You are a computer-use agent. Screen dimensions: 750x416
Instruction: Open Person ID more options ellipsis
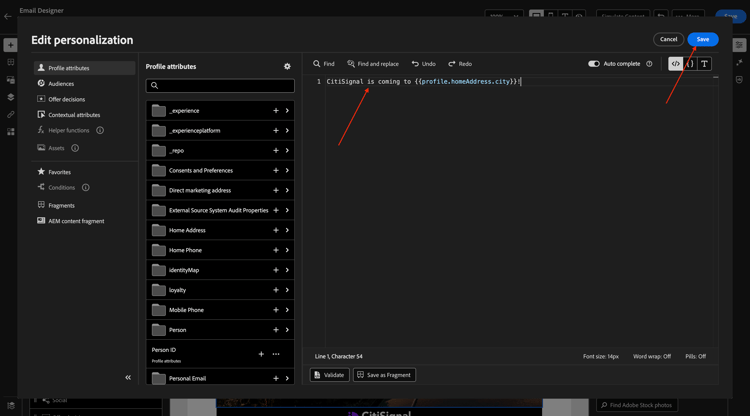click(x=276, y=354)
